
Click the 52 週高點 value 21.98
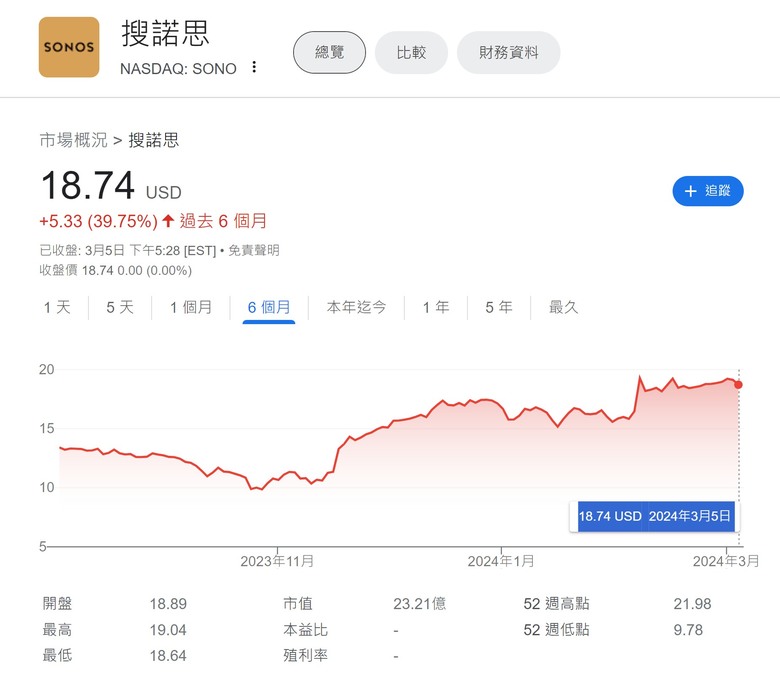pyautogui.click(x=692, y=604)
